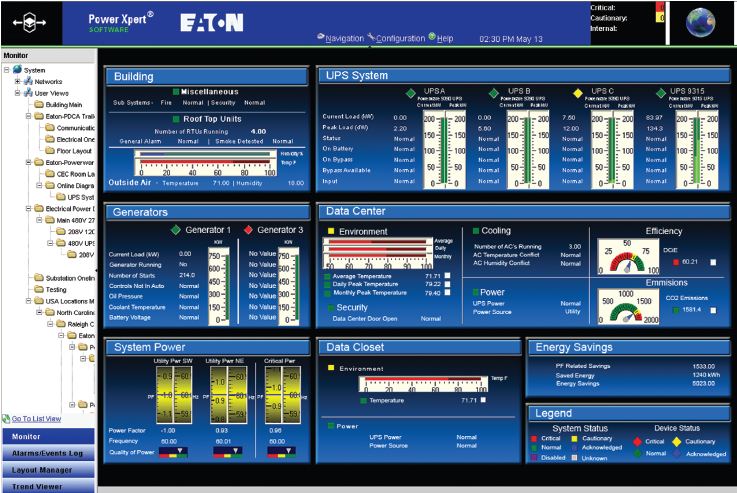Click the Go To List View link
737x493 pixels.
point(36,418)
